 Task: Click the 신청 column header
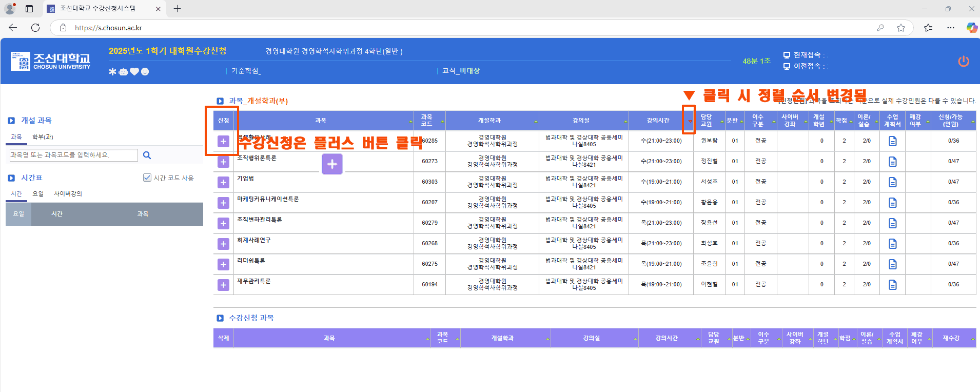(x=223, y=121)
